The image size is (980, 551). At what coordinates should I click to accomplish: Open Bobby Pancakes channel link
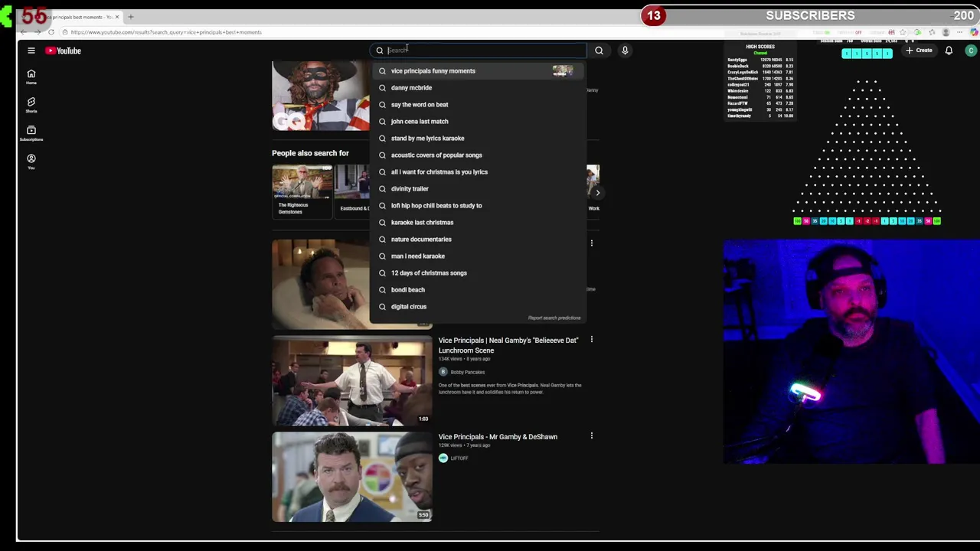point(467,372)
